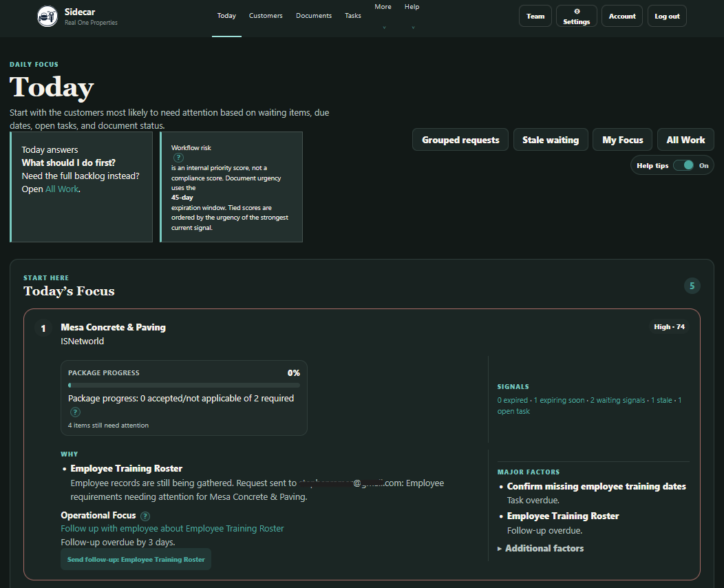Screen dimensions: 724x588
Task: Open the Customers nav item
Action: (x=266, y=16)
